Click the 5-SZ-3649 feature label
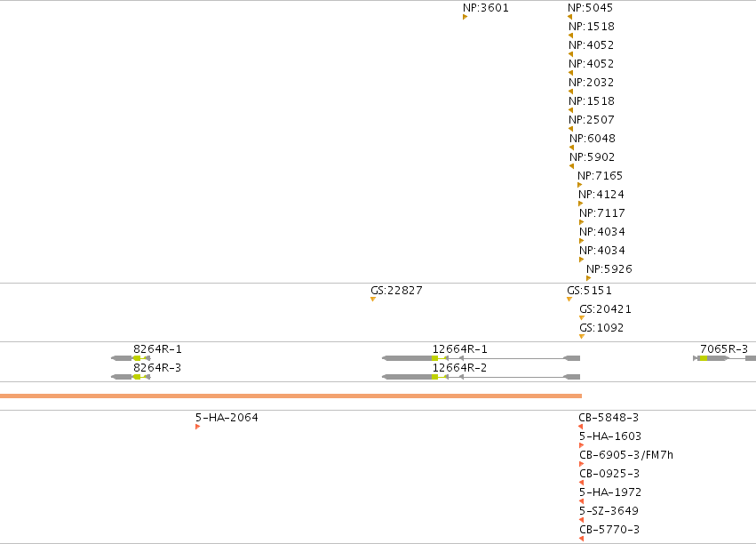Image resolution: width=756 pixels, height=544 pixels. 609,511
